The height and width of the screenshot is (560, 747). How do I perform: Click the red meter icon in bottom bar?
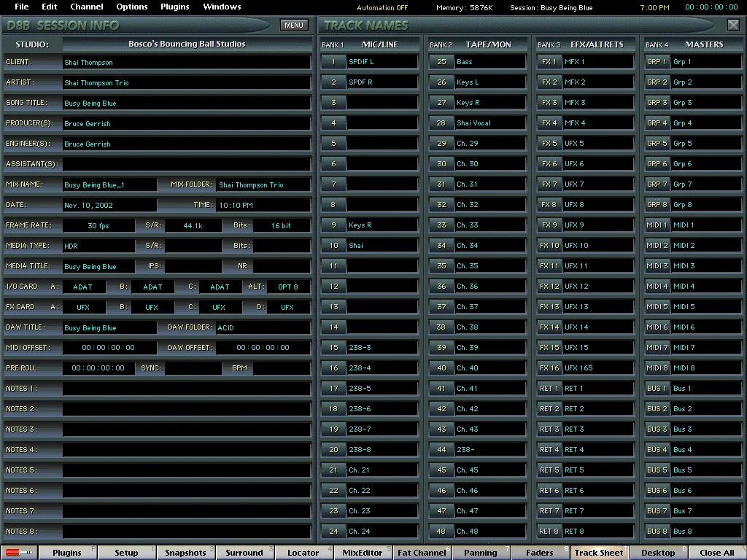click(x=19, y=553)
